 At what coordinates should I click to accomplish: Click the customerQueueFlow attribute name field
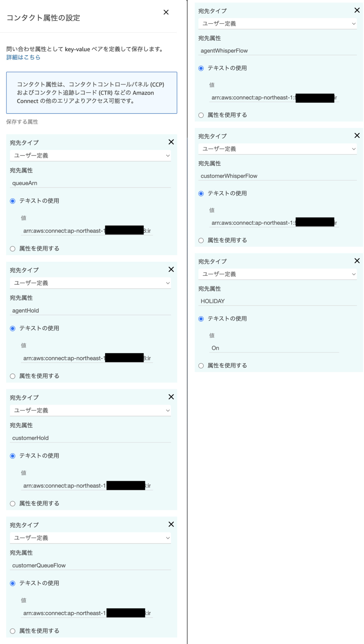pyautogui.click(x=90, y=566)
